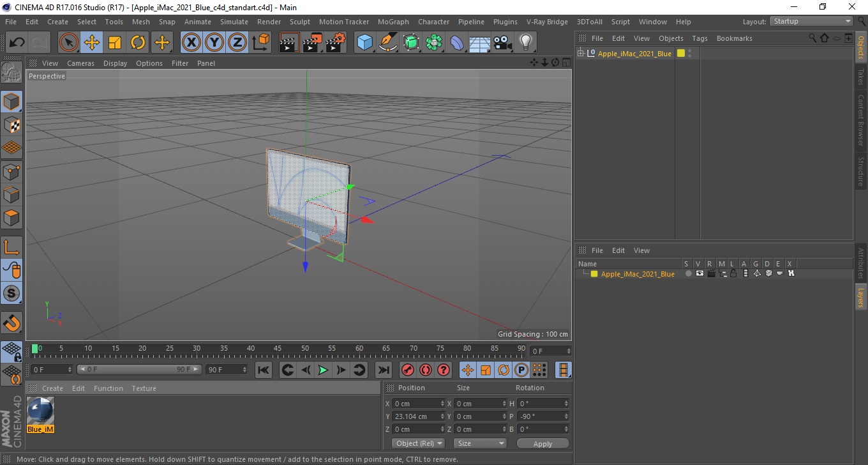Image resolution: width=868 pixels, height=465 pixels.
Task: Click Go to Start of animation
Action: pos(264,370)
